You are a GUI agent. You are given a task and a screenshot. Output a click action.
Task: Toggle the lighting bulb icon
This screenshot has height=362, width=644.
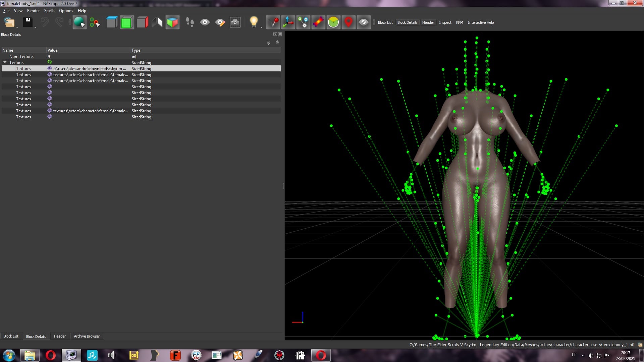point(254,22)
